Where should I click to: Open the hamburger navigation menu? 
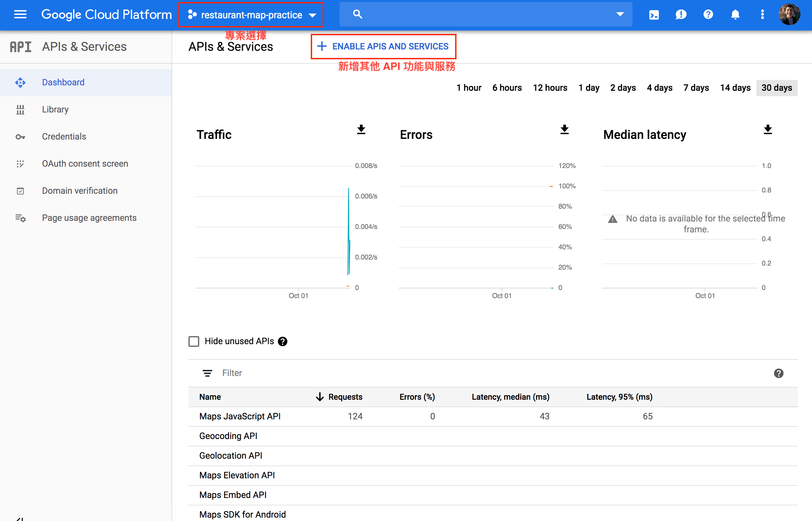pos(20,15)
